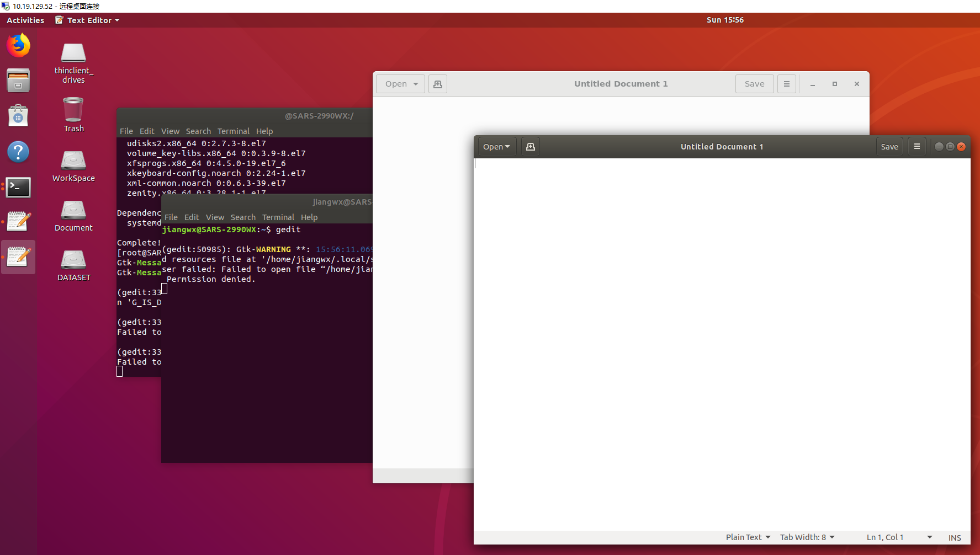Open View menu in jiangwx terminal
Screen dimensions: 980x555
[x=215, y=217]
